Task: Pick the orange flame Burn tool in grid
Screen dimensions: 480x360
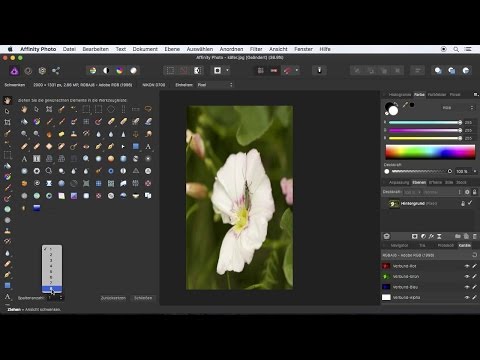Action: pos(49,134)
